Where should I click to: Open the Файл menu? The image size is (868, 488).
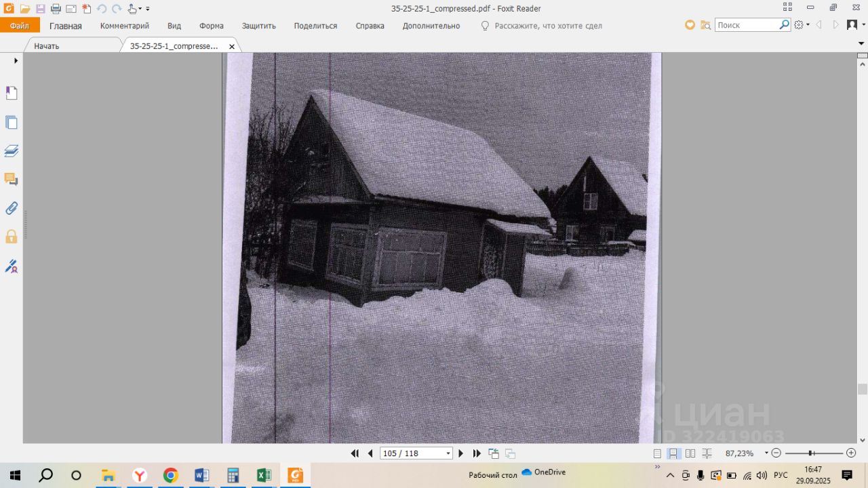coord(20,26)
